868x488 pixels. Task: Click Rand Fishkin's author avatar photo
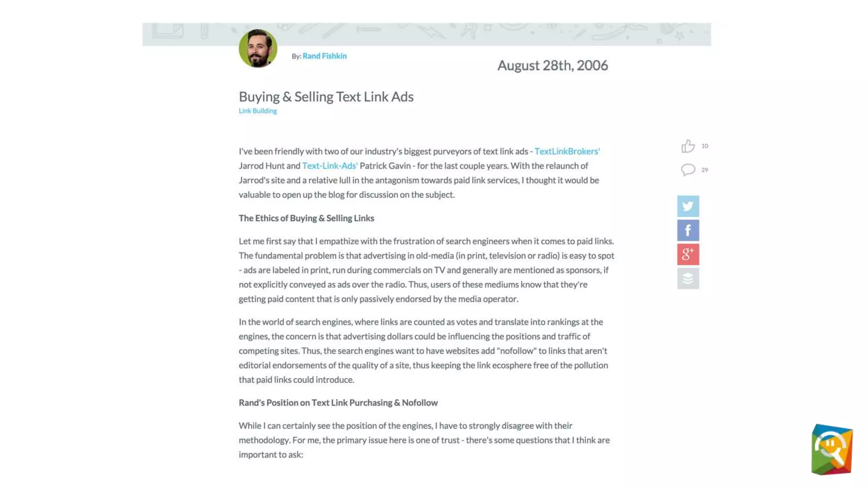click(258, 48)
